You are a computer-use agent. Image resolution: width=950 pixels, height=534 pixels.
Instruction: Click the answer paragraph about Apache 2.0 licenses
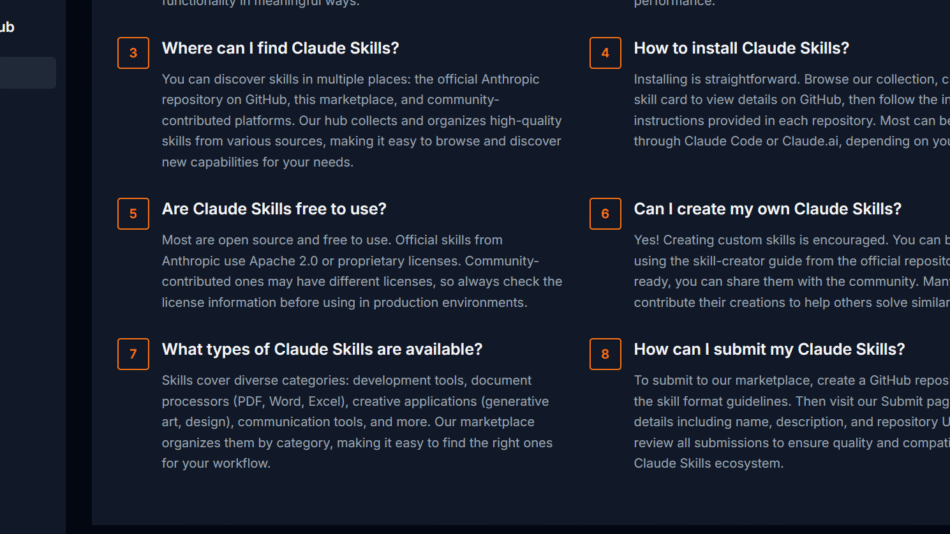tap(361, 271)
